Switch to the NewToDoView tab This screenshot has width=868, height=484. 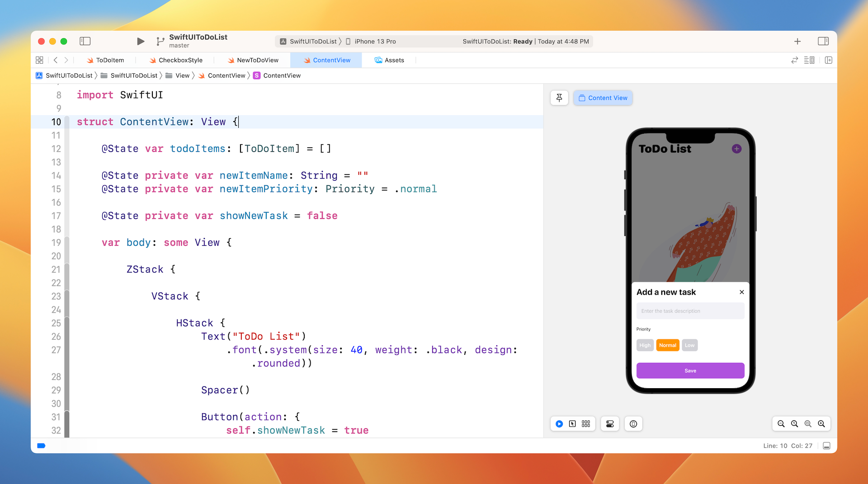tap(257, 60)
